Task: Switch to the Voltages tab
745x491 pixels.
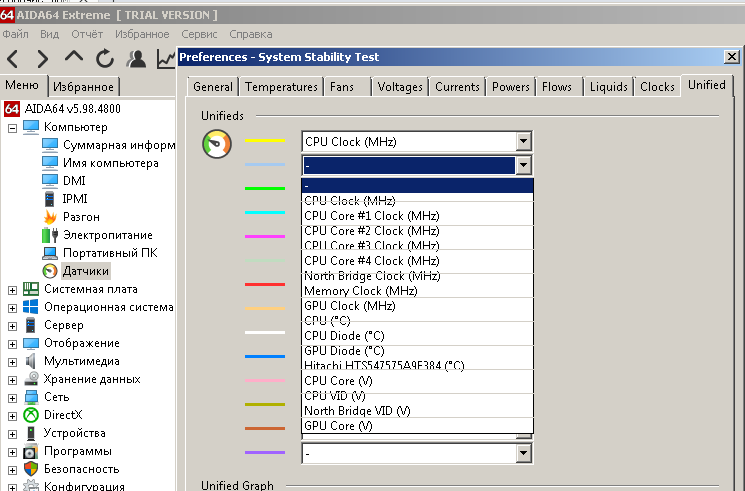Action: (400, 87)
